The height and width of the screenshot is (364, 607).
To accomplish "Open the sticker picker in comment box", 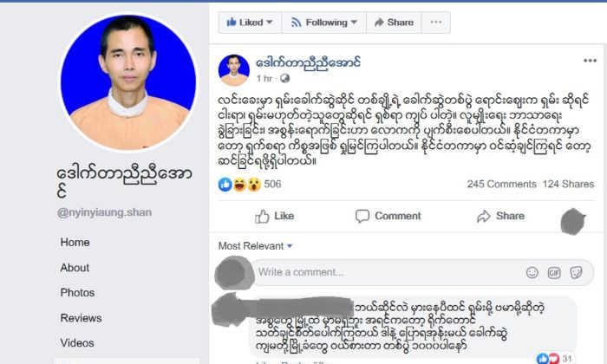I will pos(576,273).
